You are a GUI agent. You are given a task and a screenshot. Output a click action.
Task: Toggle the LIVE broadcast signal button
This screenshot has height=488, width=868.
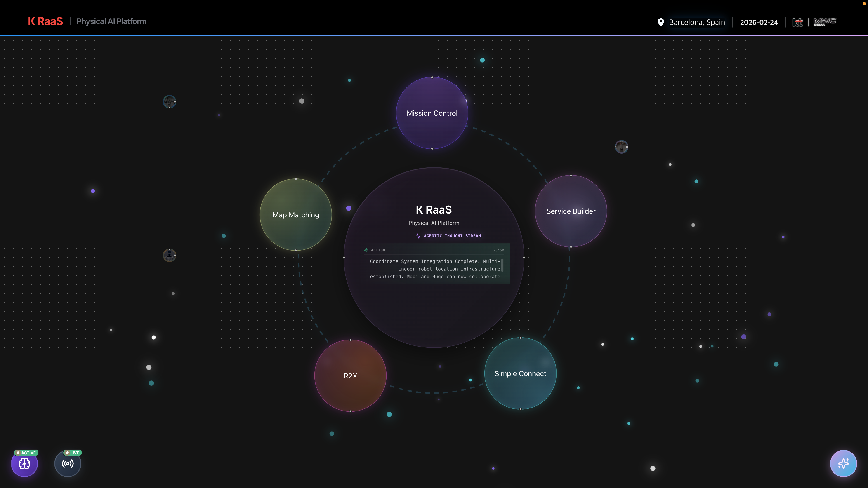68,463
